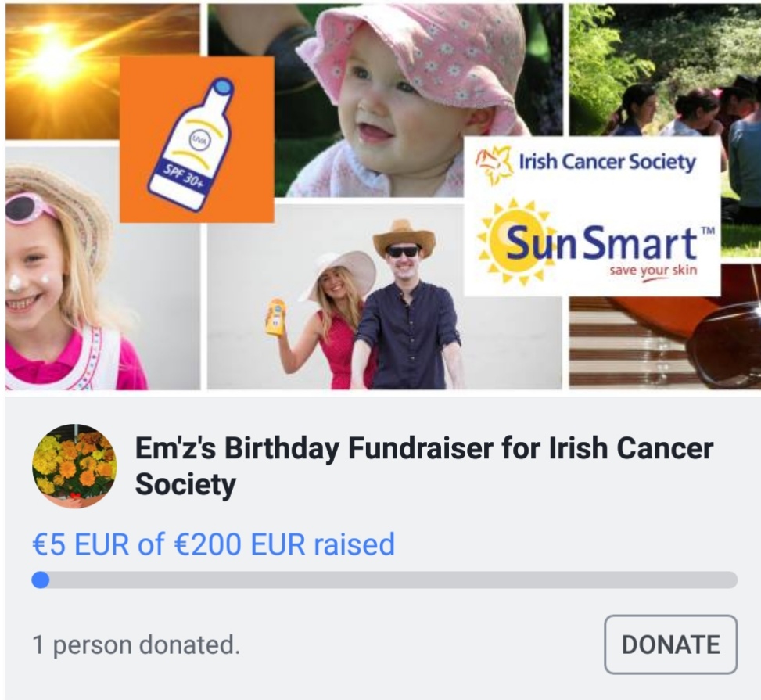The width and height of the screenshot is (761, 700).
Task: Click the SunSmart sun logo
Action: [515, 241]
